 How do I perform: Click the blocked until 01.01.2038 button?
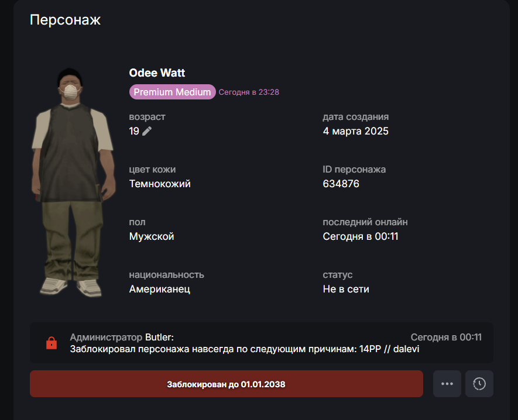click(x=227, y=384)
